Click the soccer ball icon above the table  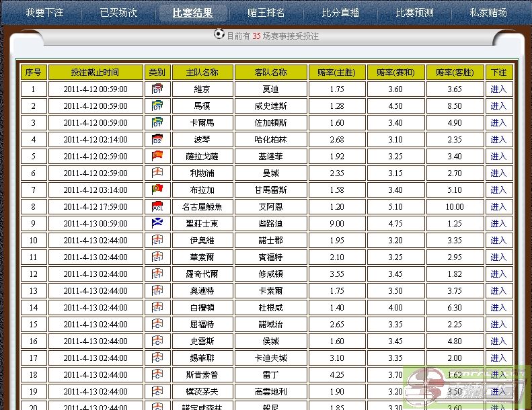click(219, 34)
